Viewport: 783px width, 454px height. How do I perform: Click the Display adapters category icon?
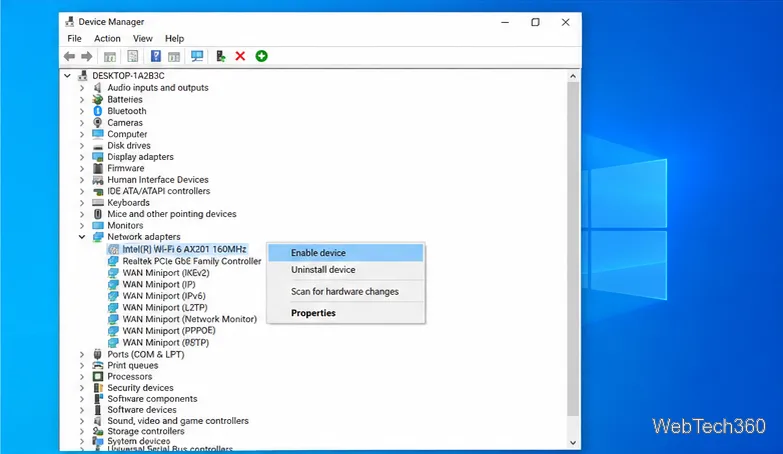click(98, 157)
